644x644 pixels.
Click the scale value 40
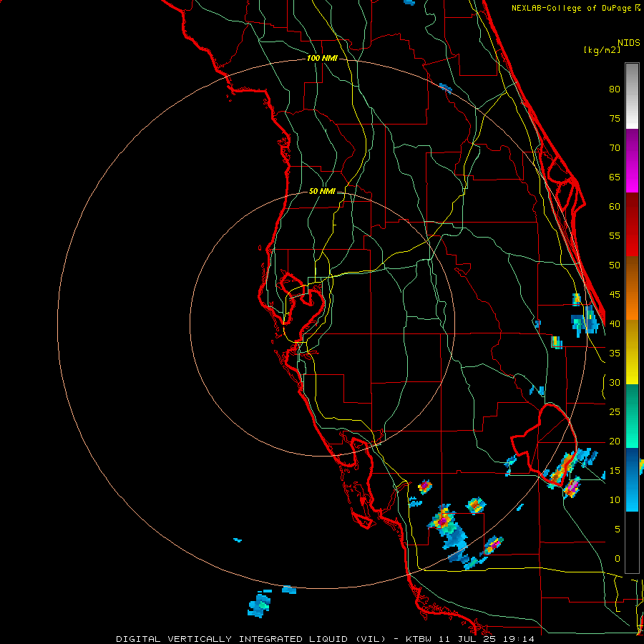pos(615,323)
